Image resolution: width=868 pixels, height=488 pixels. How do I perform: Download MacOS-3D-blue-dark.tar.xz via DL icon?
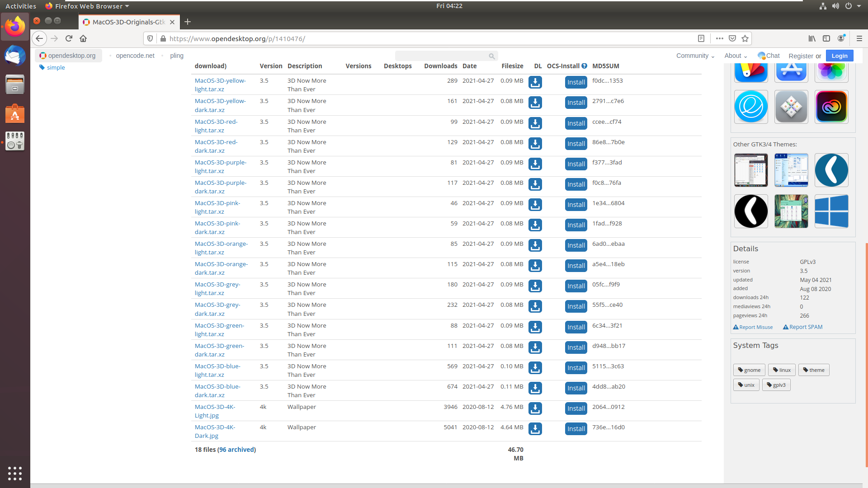535,388
